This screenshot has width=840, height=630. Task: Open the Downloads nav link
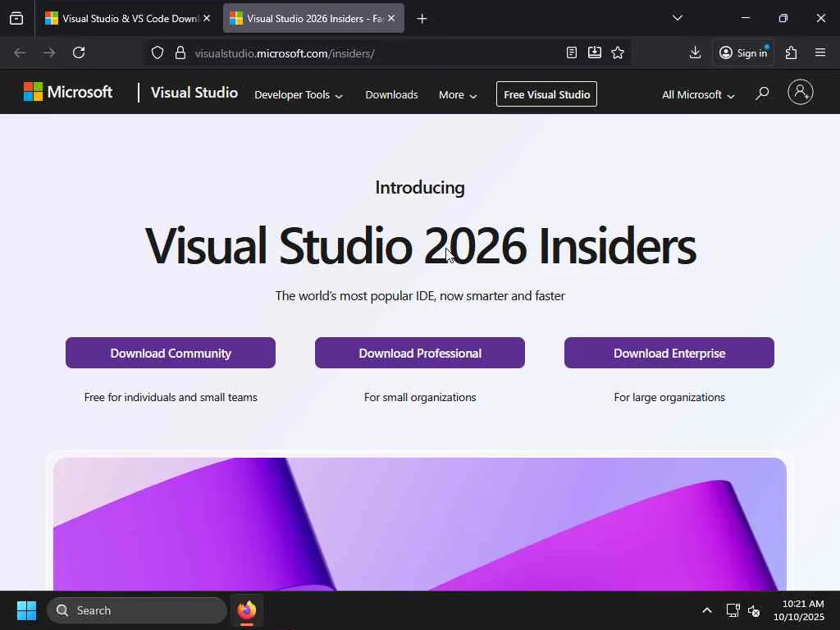click(x=391, y=95)
